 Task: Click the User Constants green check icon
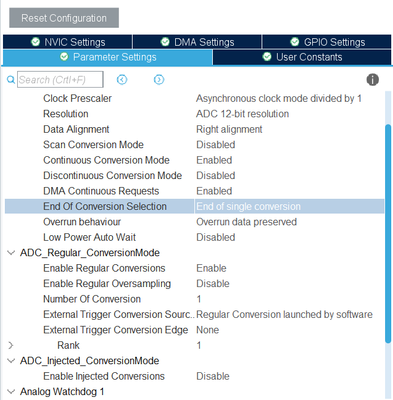tap(267, 57)
